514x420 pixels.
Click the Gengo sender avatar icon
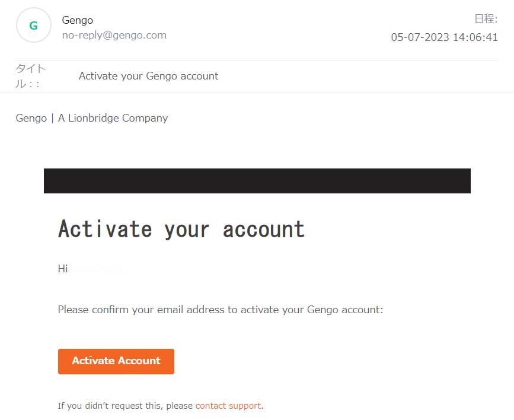[x=34, y=26]
